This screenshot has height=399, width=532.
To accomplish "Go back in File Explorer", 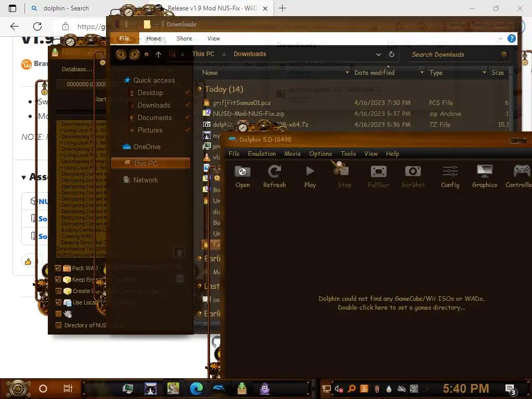I will pos(121,54).
